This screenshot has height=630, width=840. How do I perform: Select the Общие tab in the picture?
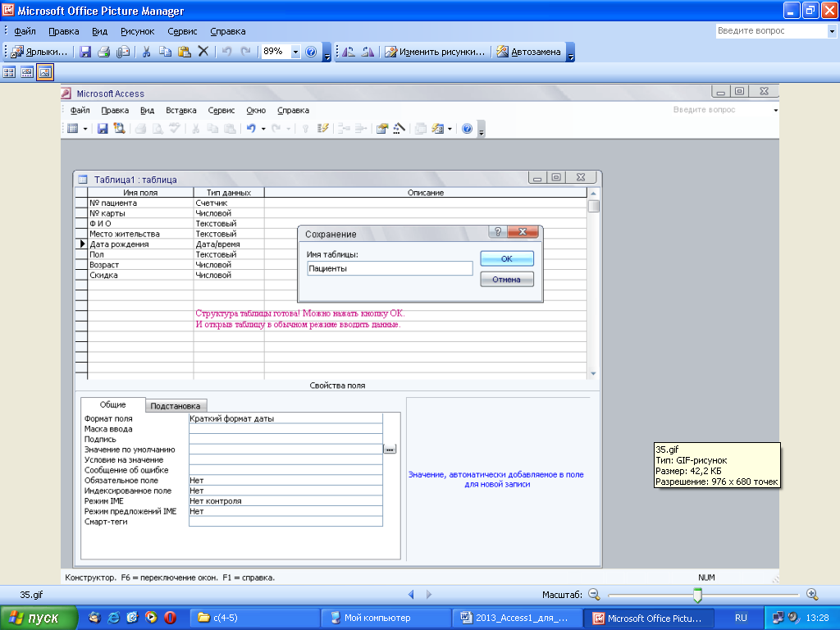click(112, 404)
